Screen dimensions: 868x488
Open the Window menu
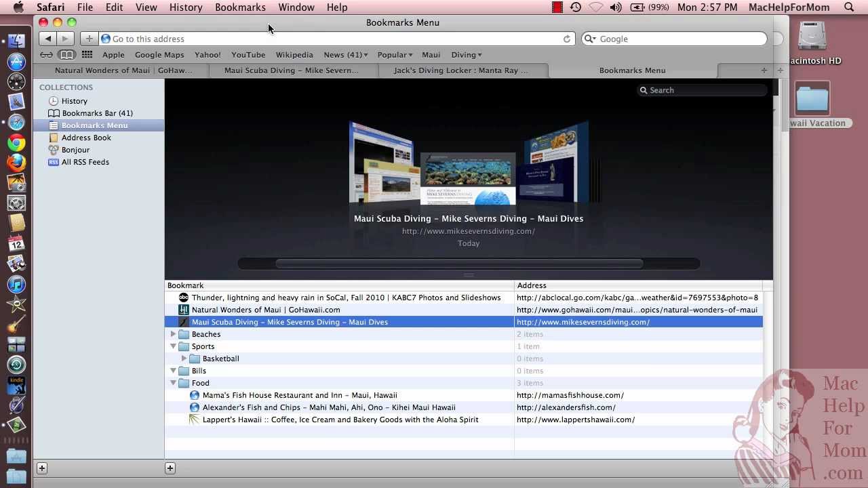tap(296, 7)
